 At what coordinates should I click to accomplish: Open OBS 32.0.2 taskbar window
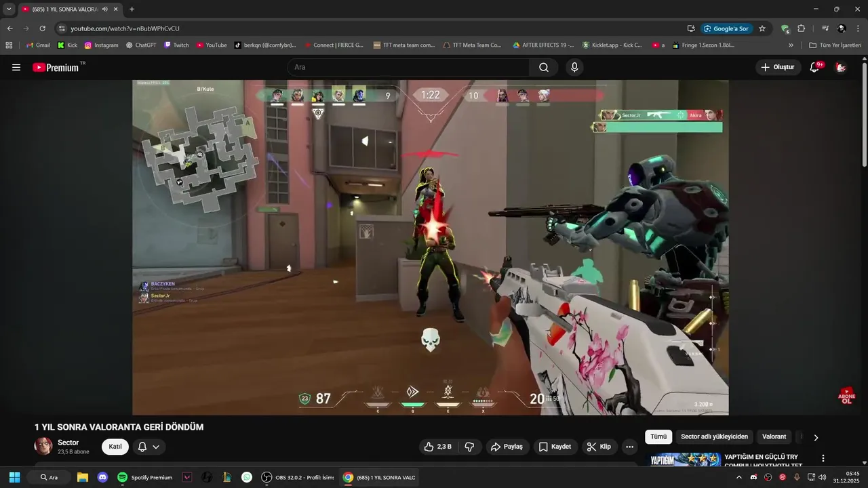[298, 477]
